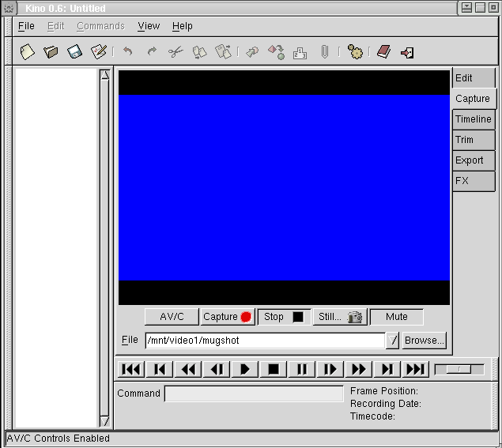Toggle the Mute button
The width and height of the screenshot is (502, 448).
click(396, 317)
